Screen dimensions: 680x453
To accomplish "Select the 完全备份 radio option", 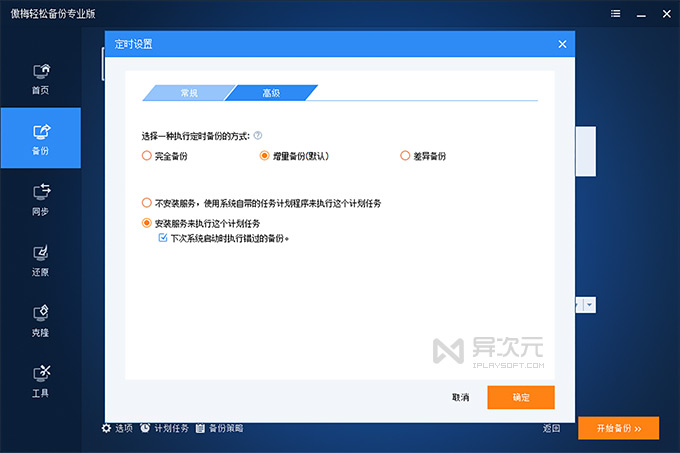I will [x=147, y=156].
